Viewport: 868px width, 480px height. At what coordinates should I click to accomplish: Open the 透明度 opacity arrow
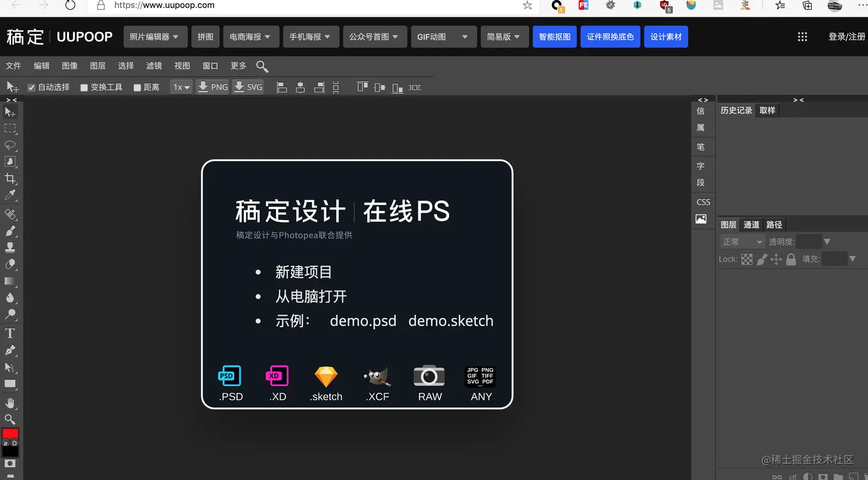click(827, 242)
